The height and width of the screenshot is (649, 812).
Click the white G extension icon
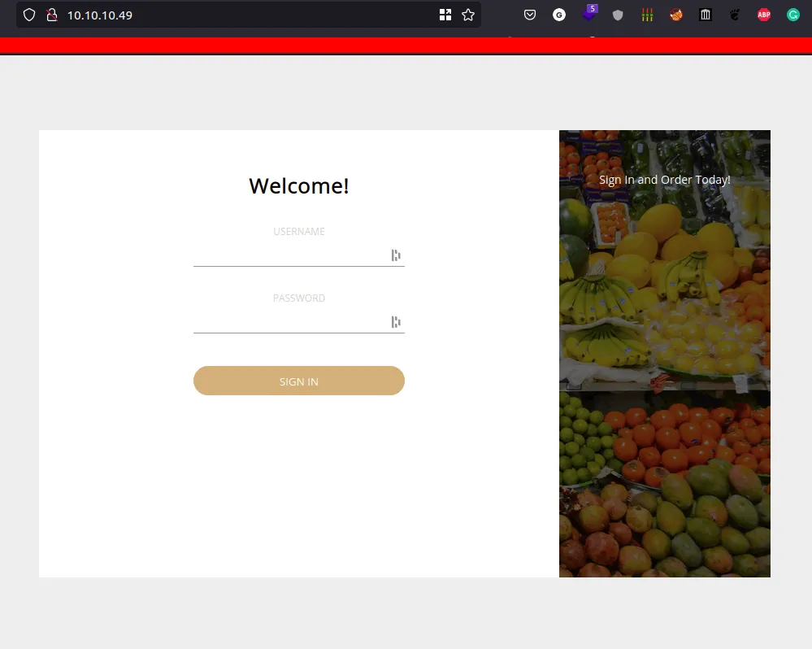[558, 15]
